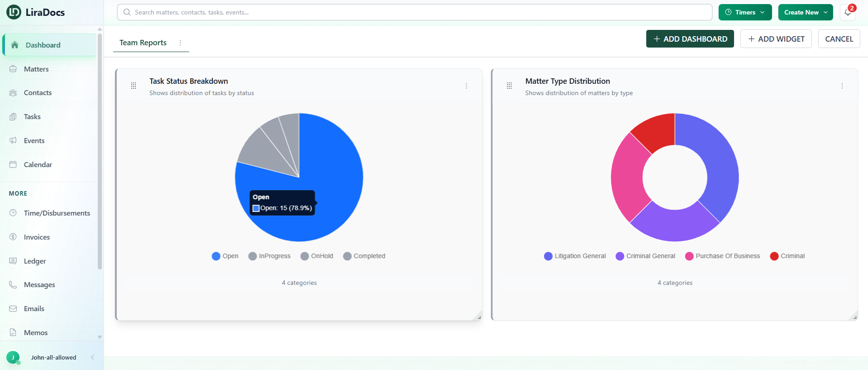The image size is (868, 370).
Task: Open the notifications bell icon
Action: [848, 12]
